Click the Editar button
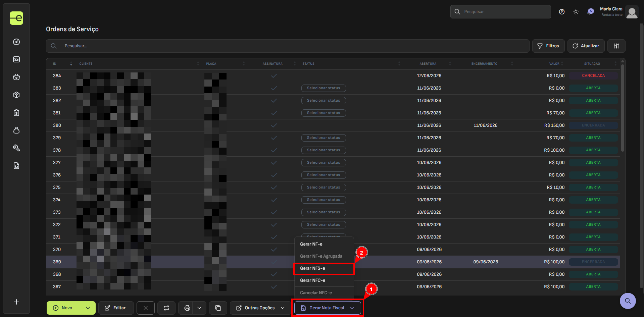Image resolution: width=644 pixels, height=317 pixels. click(116, 308)
